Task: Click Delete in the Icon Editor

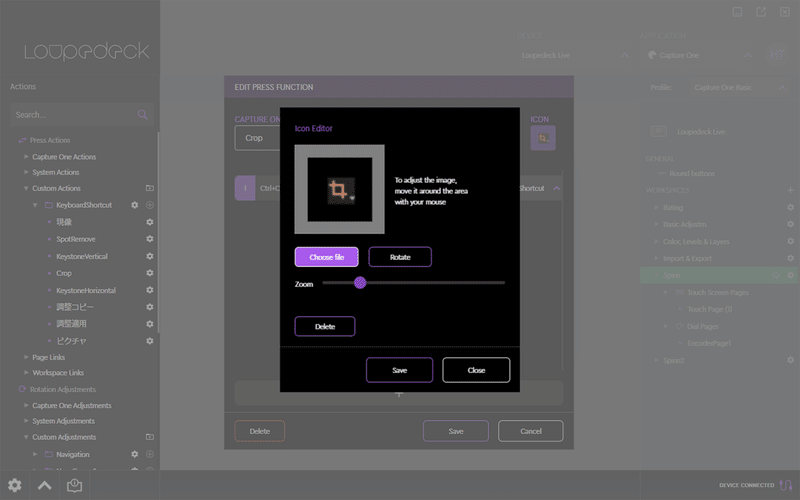Action: point(325,327)
